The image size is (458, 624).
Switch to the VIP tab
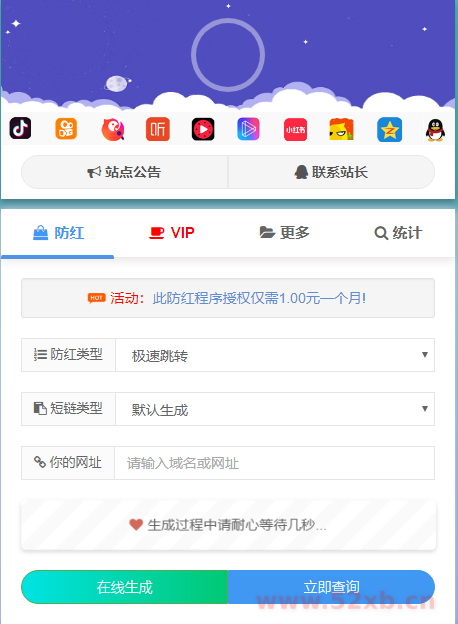[x=172, y=233]
